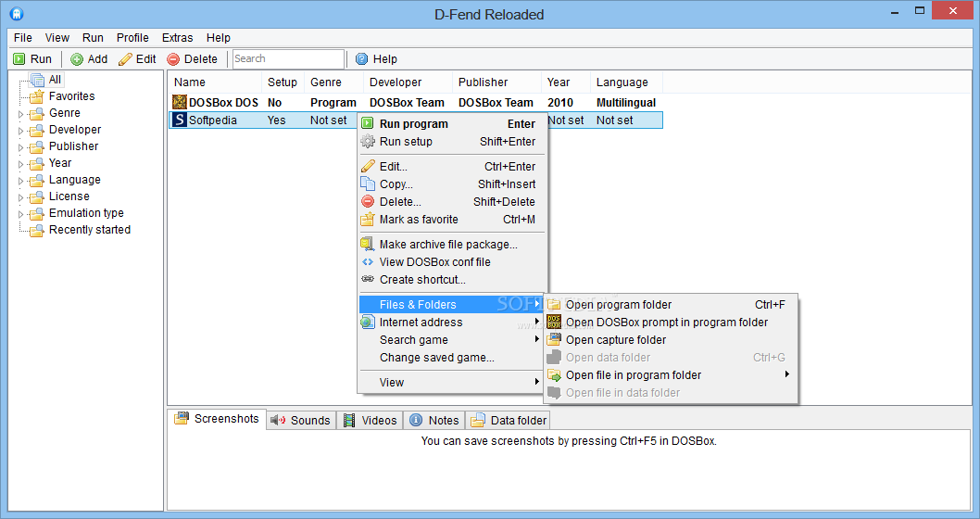The width and height of the screenshot is (980, 519).
Task: Click inside the Search input field
Action: (288, 58)
